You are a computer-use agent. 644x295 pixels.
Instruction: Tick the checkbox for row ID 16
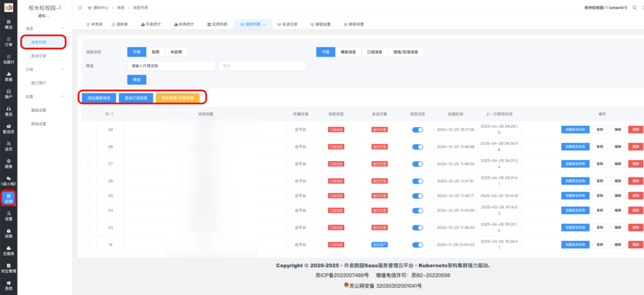(x=89, y=245)
